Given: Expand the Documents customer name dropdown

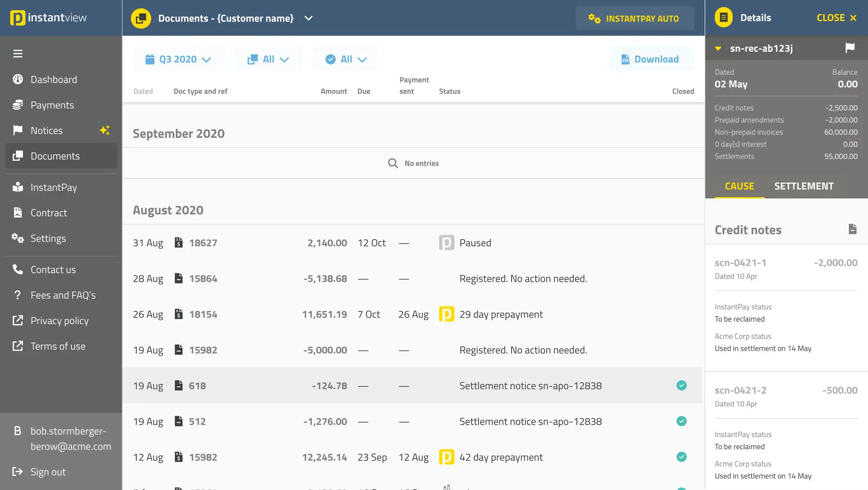Looking at the screenshot, I should point(309,18).
